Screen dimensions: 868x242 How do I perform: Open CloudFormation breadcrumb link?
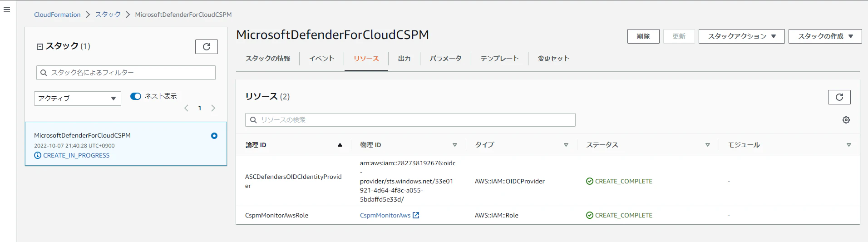(57, 15)
